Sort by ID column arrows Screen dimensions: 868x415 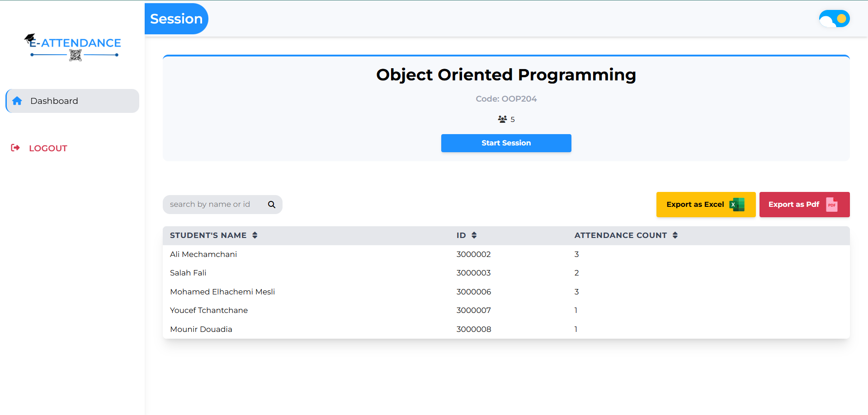[x=474, y=235]
